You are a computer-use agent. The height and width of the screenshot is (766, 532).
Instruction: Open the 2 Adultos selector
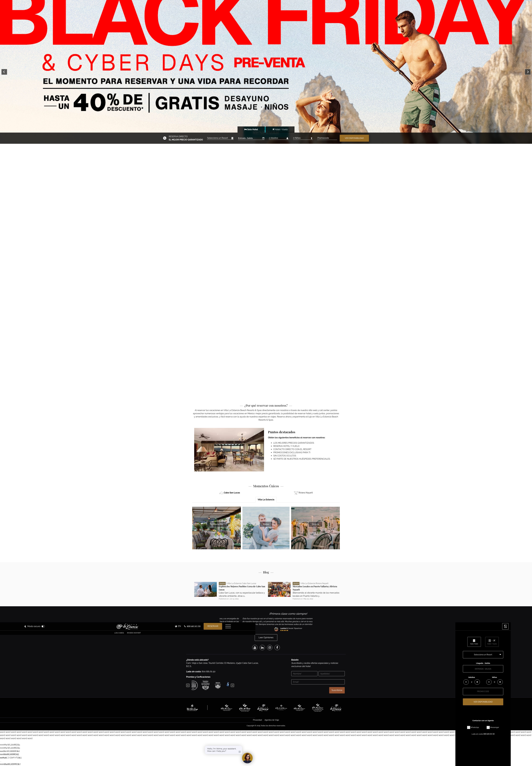click(x=278, y=138)
